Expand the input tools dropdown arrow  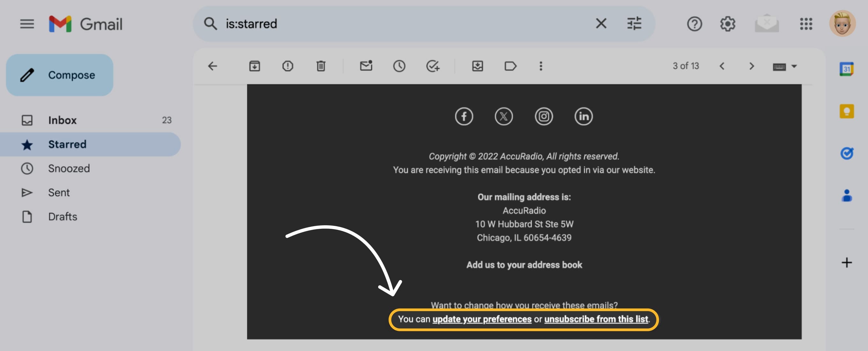click(x=795, y=66)
